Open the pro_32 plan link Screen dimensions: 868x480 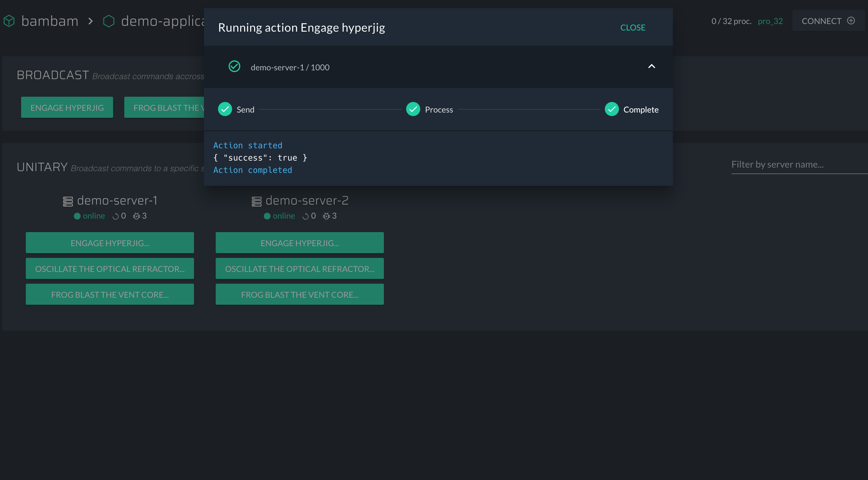click(770, 21)
